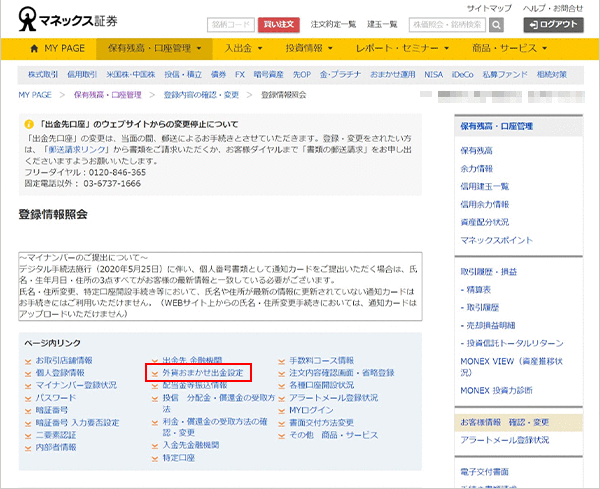Select 先OP in the product bar
The image size is (600, 489).
pyautogui.click(x=302, y=75)
